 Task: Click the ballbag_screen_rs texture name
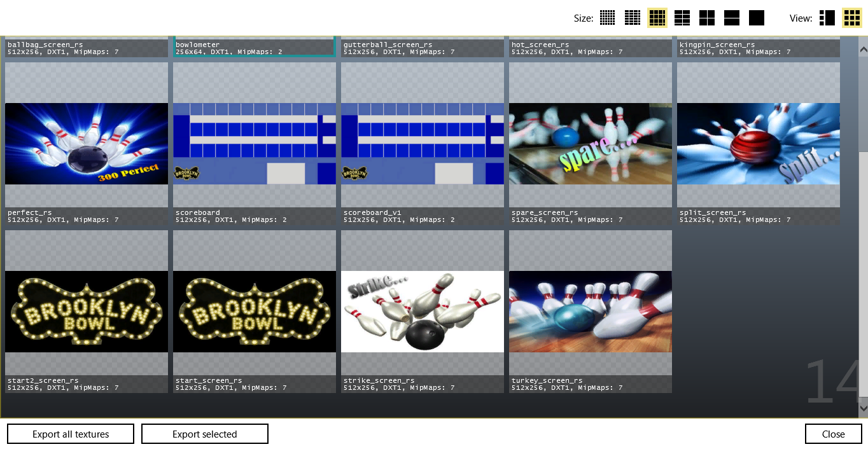45,45
